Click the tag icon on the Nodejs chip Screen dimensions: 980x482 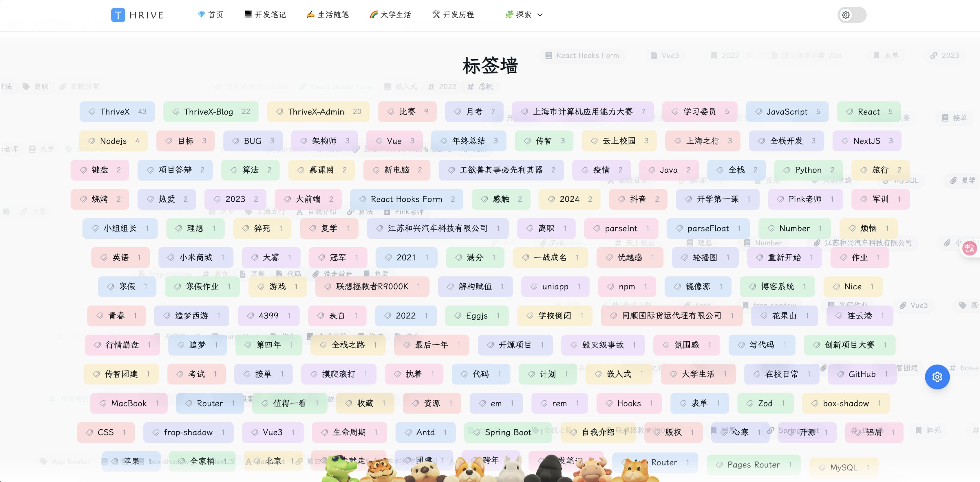[x=91, y=141]
